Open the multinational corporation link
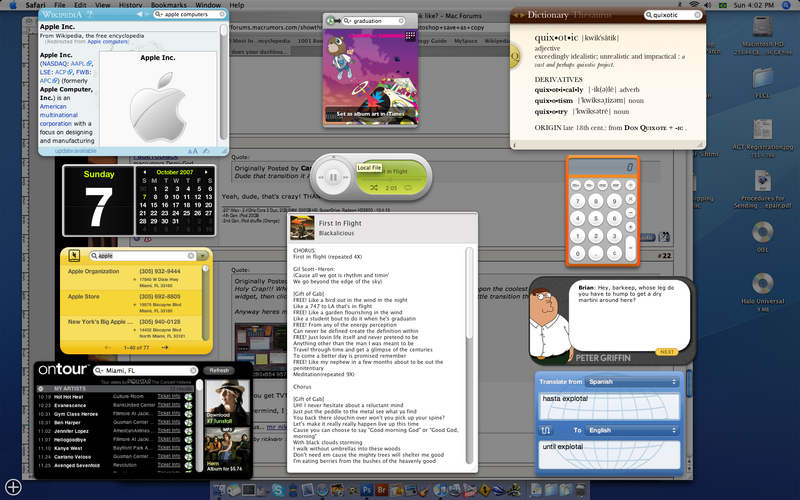The height and width of the screenshot is (500, 800). [x=57, y=119]
